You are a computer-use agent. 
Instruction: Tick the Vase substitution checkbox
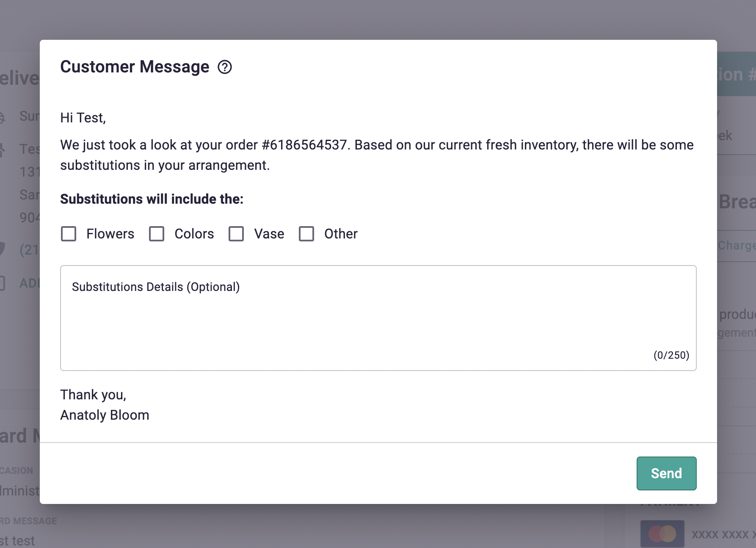pyautogui.click(x=236, y=234)
